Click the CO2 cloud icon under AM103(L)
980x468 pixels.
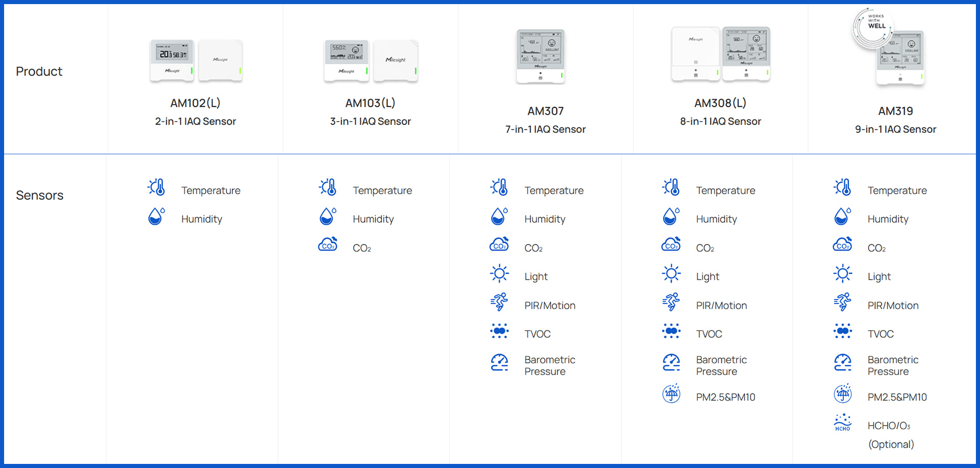[x=328, y=245]
